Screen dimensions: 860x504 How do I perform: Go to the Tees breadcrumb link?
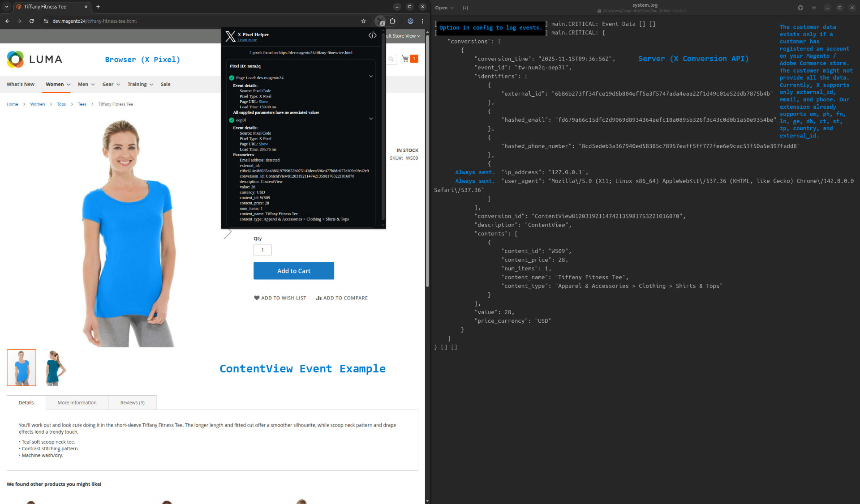pyautogui.click(x=82, y=104)
